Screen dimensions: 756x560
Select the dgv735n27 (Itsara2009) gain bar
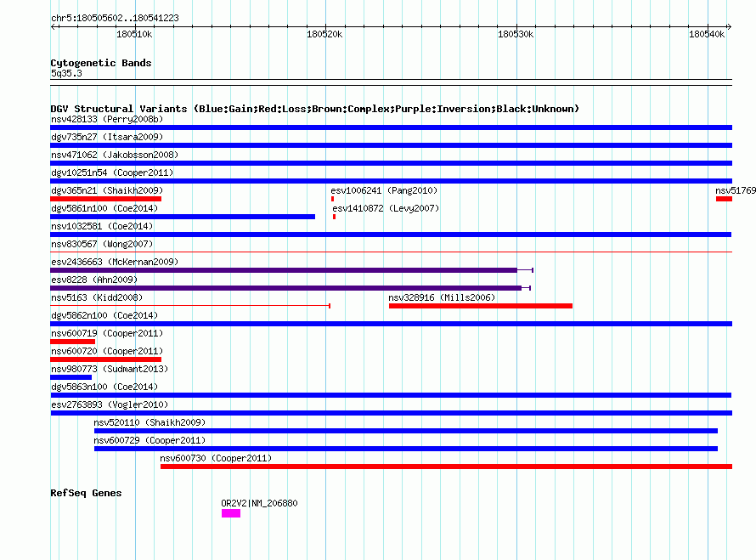pyautogui.click(x=391, y=145)
